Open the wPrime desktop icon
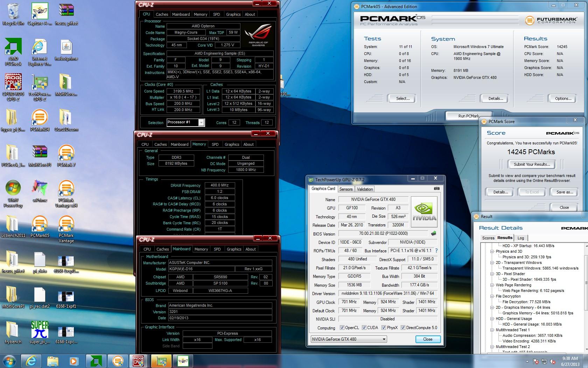The height and width of the screenshot is (368, 588). point(40,191)
